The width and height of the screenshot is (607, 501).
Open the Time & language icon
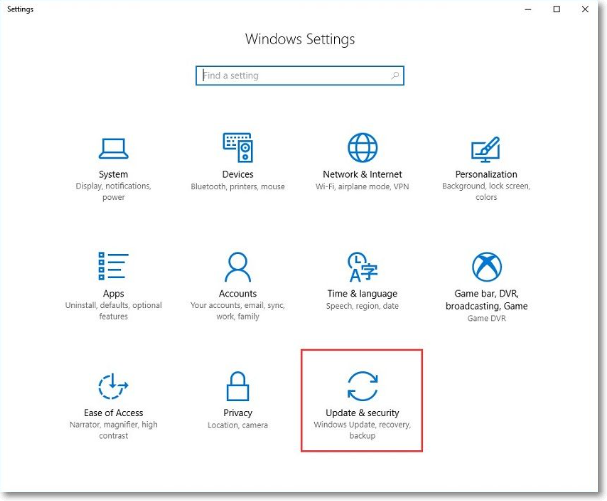(x=362, y=267)
